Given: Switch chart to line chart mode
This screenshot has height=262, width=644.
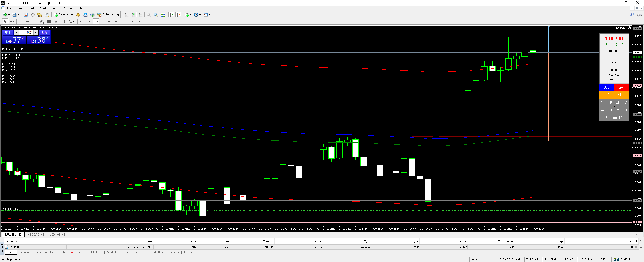Looking at the screenshot, I should pyautogui.click(x=140, y=15).
